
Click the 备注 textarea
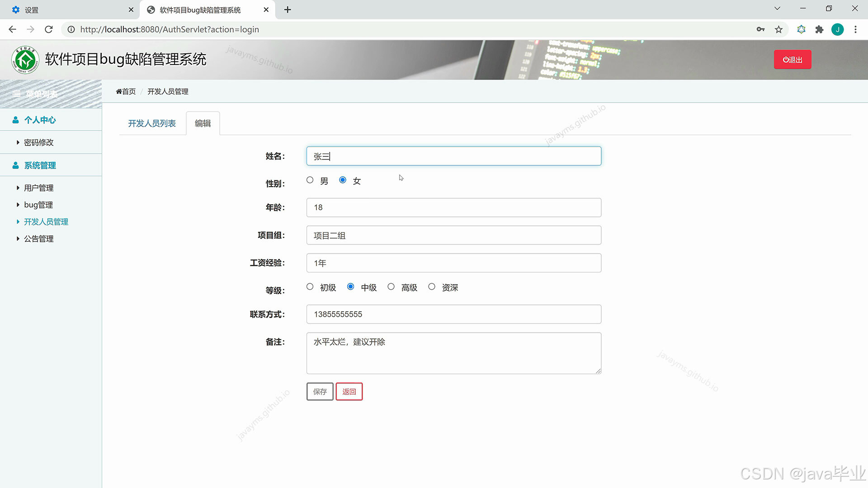454,353
